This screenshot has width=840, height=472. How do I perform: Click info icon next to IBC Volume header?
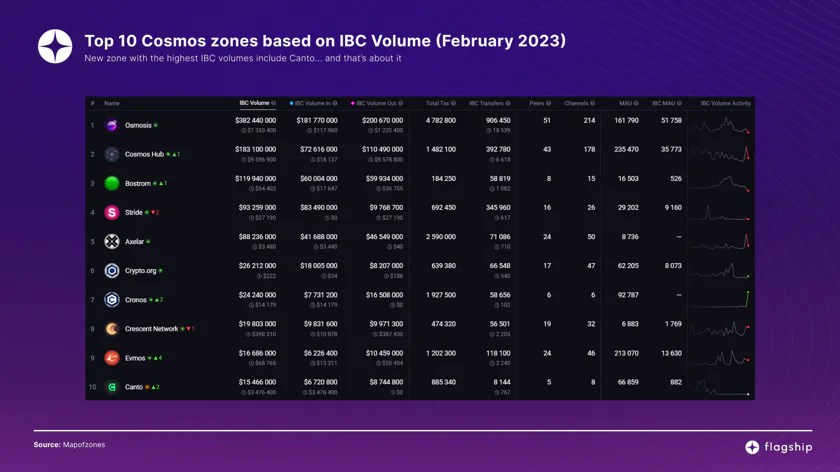tap(273, 103)
